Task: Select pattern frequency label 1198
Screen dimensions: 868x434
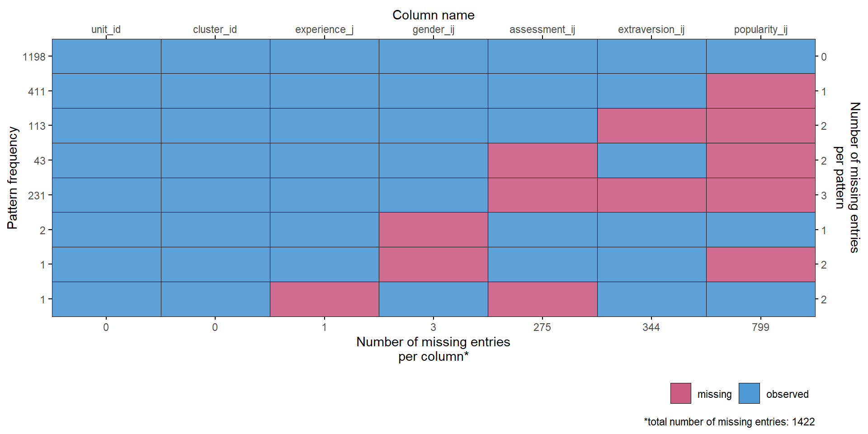Action: 34,57
